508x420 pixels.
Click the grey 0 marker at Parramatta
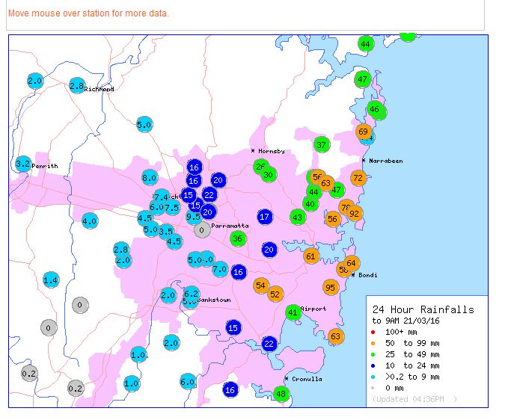(x=202, y=230)
